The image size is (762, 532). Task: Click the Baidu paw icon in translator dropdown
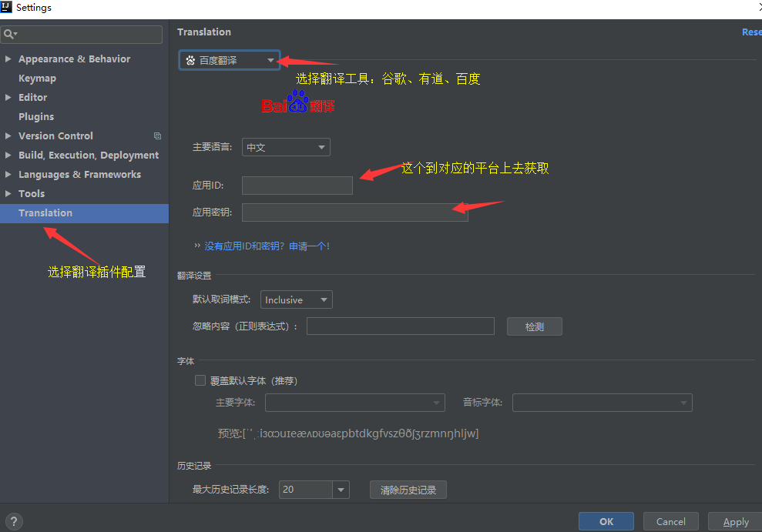click(190, 60)
